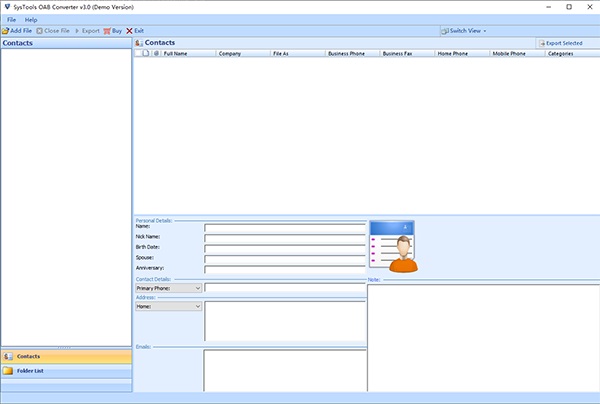Click the Birth Date input field
The image size is (600, 404).
pos(285,249)
